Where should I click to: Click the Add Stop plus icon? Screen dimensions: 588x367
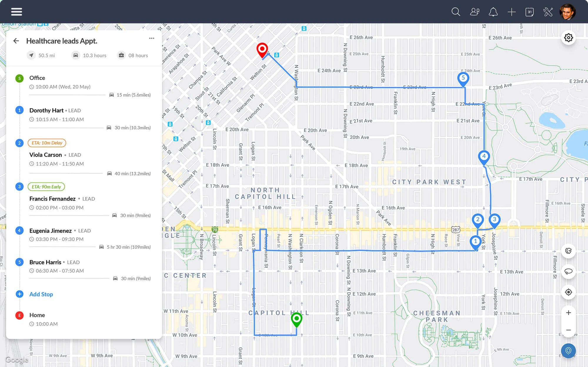pos(19,294)
